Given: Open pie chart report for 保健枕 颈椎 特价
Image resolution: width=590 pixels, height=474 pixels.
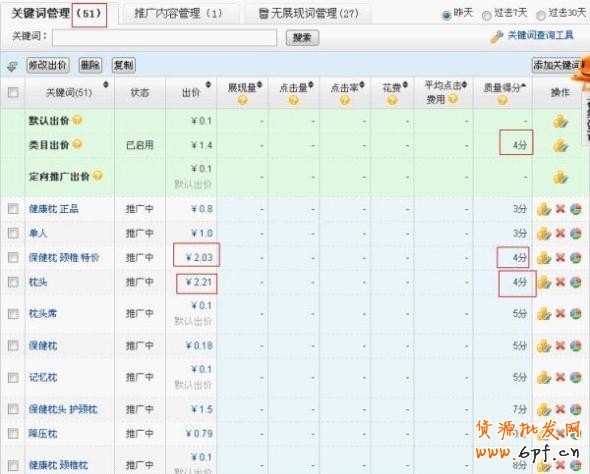Looking at the screenshot, I should click(575, 258).
